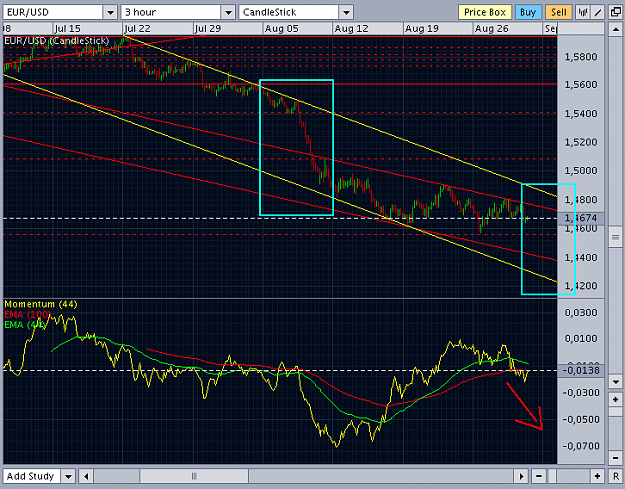Click the 1,5400 price axis label
Screen dimensions: 625x489
point(581,114)
